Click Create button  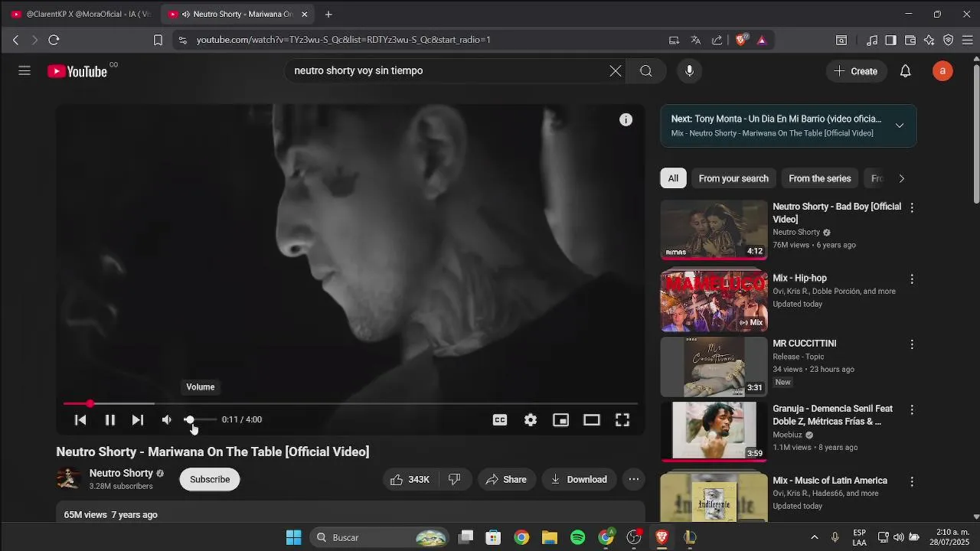point(856,71)
